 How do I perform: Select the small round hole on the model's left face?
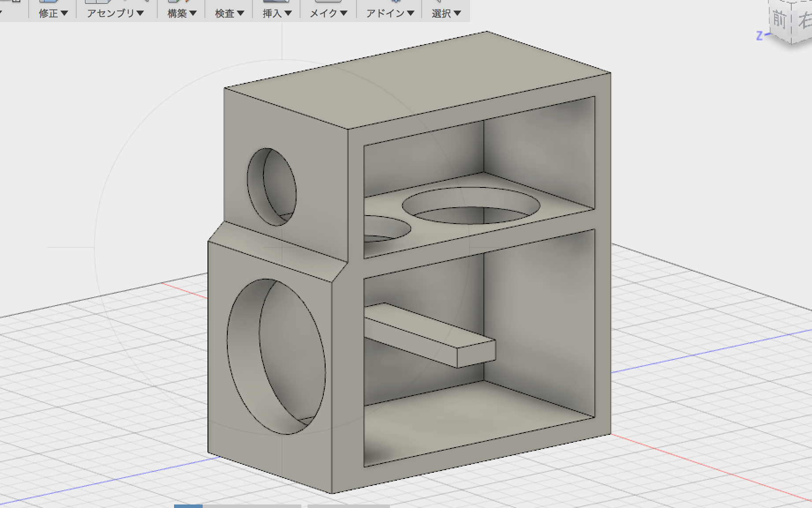coord(272,187)
